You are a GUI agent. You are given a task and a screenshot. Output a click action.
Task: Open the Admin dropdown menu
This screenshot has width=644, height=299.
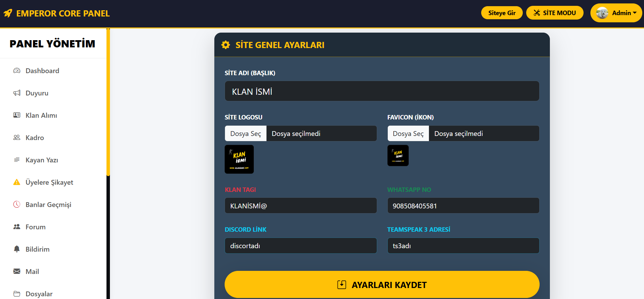click(616, 13)
